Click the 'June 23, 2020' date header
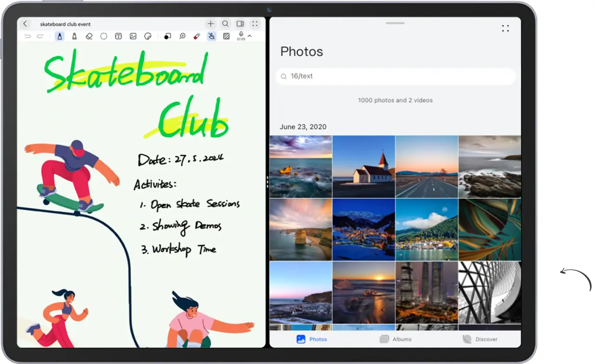This screenshot has height=364, width=595. tap(303, 127)
